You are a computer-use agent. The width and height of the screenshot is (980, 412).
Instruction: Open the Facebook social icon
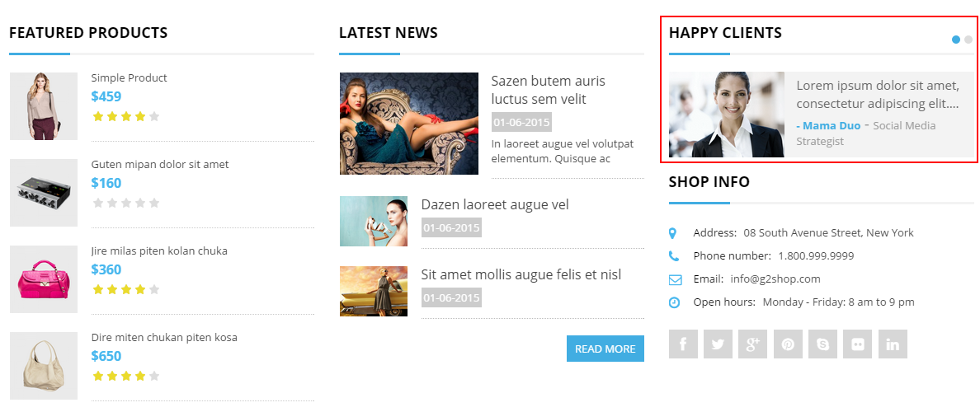click(x=683, y=344)
